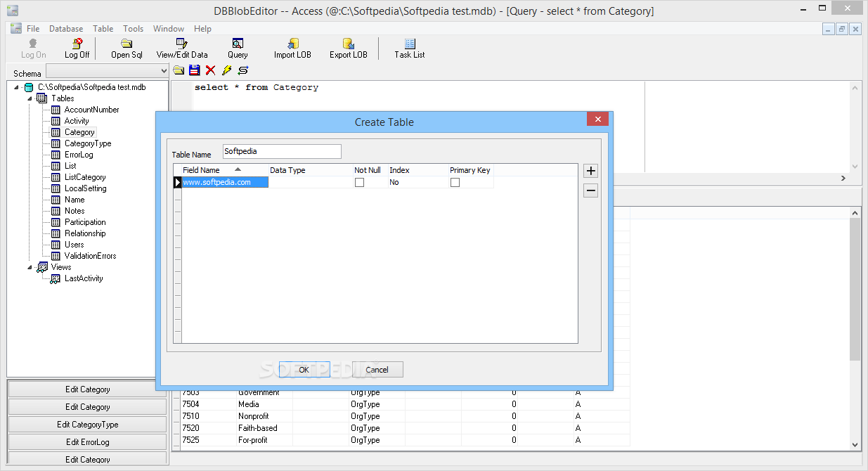The height and width of the screenshot is (471, 868).
Task: Click the blue save disk icon
Action: click(x=195, y=70)
